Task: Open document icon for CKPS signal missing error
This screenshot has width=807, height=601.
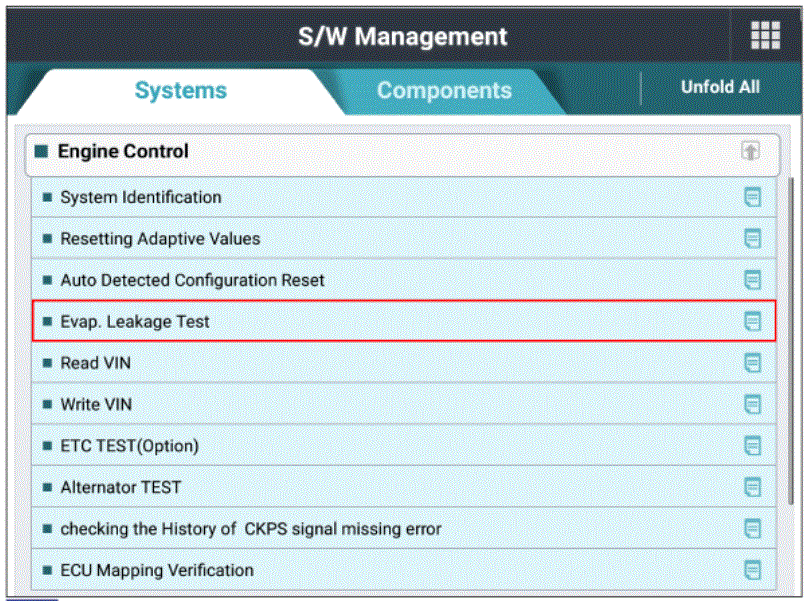Action: click(752, 529)
